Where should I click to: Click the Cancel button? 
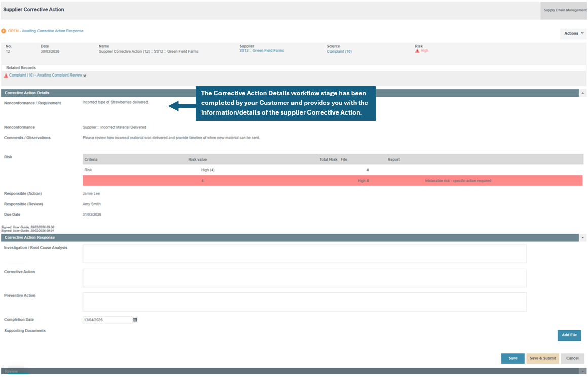[x=572, y=359]
